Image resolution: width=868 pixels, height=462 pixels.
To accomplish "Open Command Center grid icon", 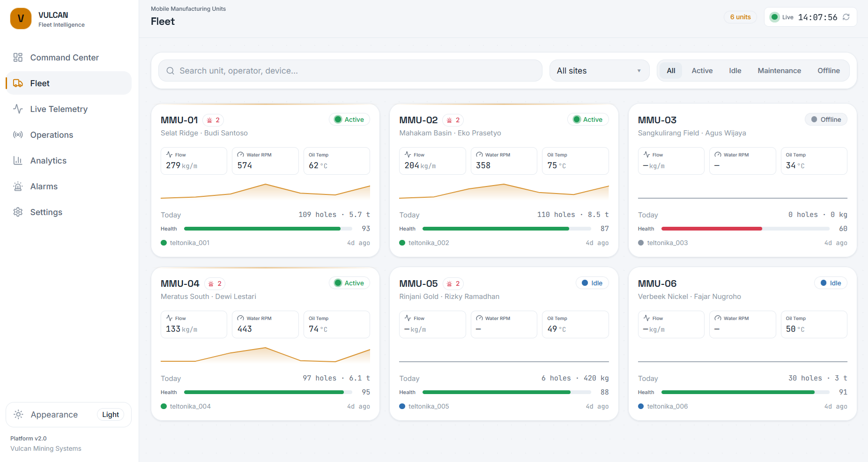I will click(18, 57).
